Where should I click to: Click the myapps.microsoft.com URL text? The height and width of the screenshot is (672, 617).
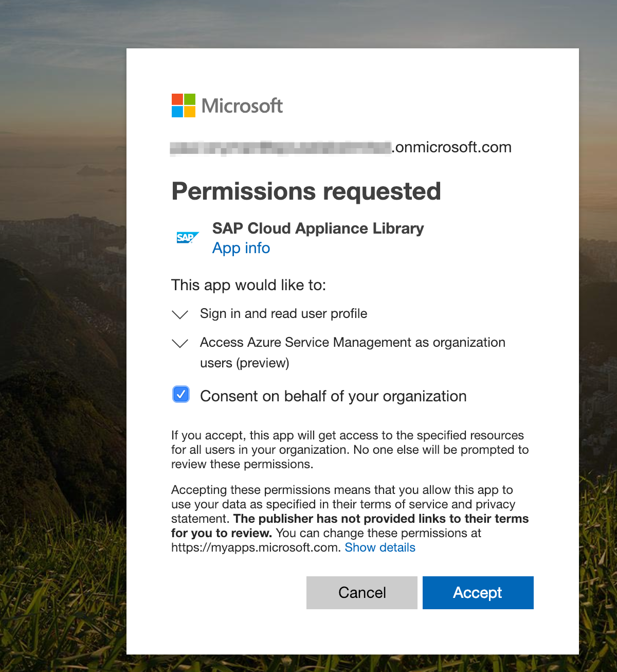[255, 547]
